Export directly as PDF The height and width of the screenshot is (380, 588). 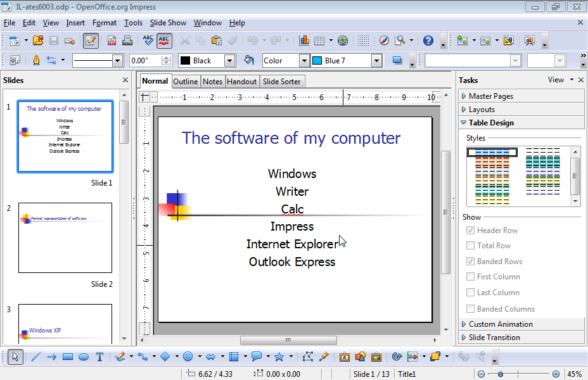pyautogui.click(x=112, y=41)
